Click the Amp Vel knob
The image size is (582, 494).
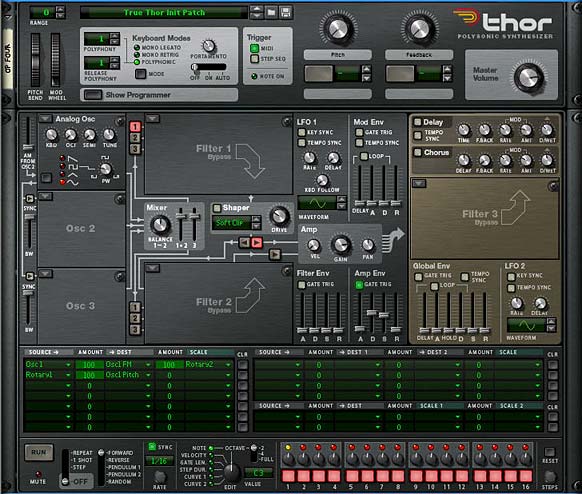(x=314, y=245)
